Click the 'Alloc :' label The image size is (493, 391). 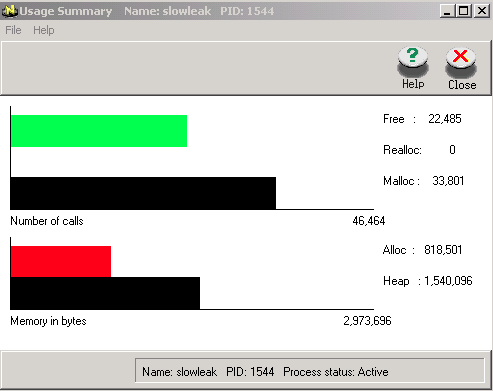tap(399, 250)
